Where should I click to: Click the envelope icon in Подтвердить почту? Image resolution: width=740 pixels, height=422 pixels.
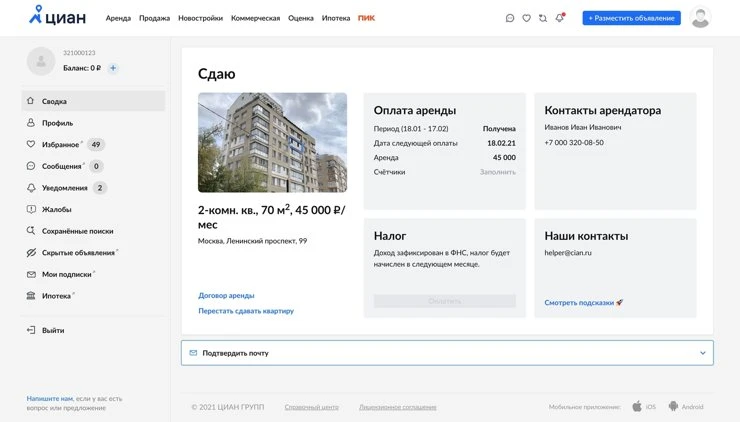point(193,353)
